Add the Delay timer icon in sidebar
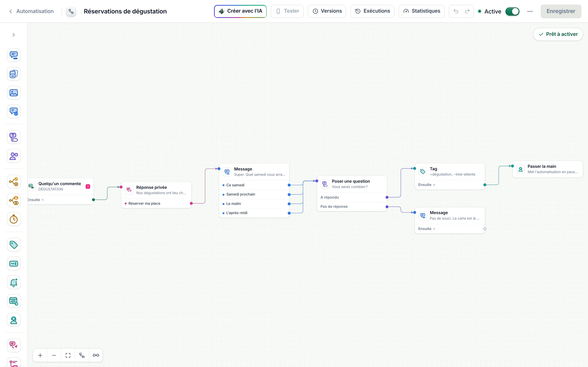 pos(14,219)
